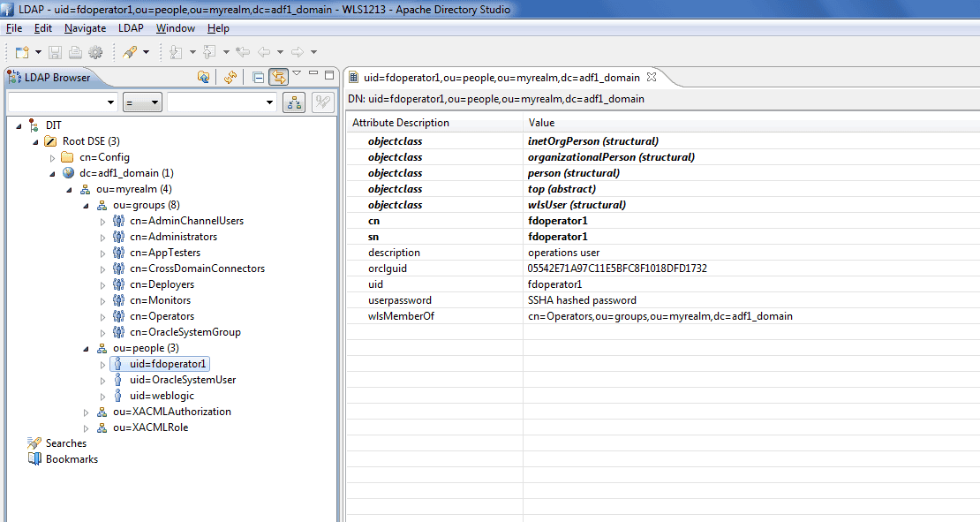This screenshot has height=522, width=980.
Task: Collapse the dc=adf1_domain node
Action: point(52,174)
